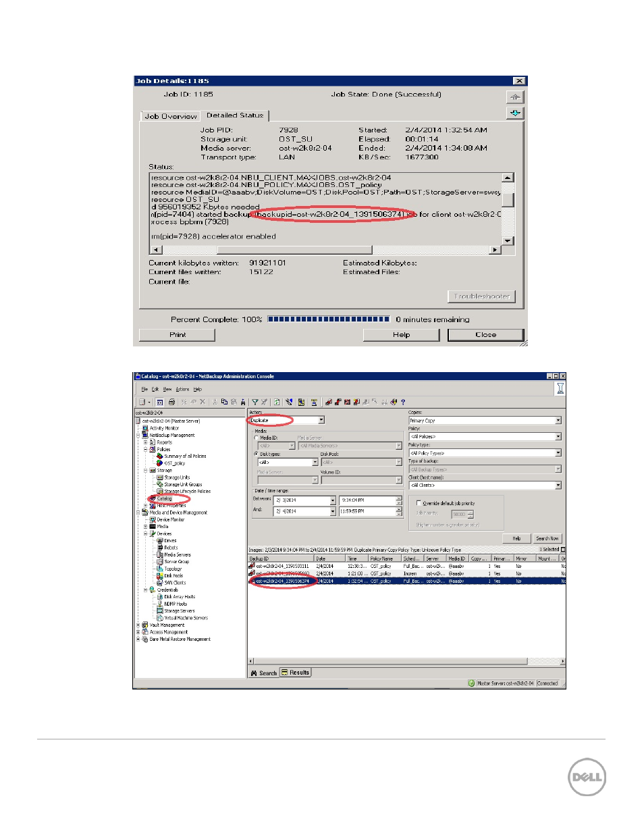Click the Policy Name column header
This screenshot has height=834, width=644.
pos(385,558)
